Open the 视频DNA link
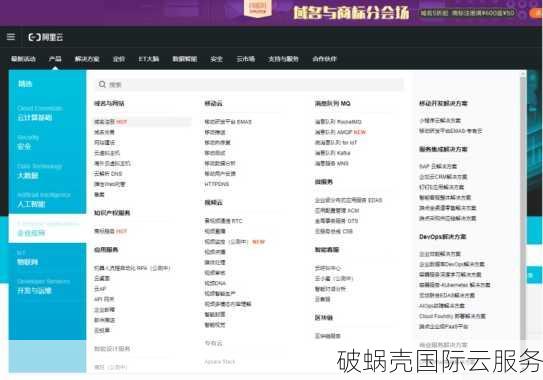The image size is (543, 380). point(215,283)
